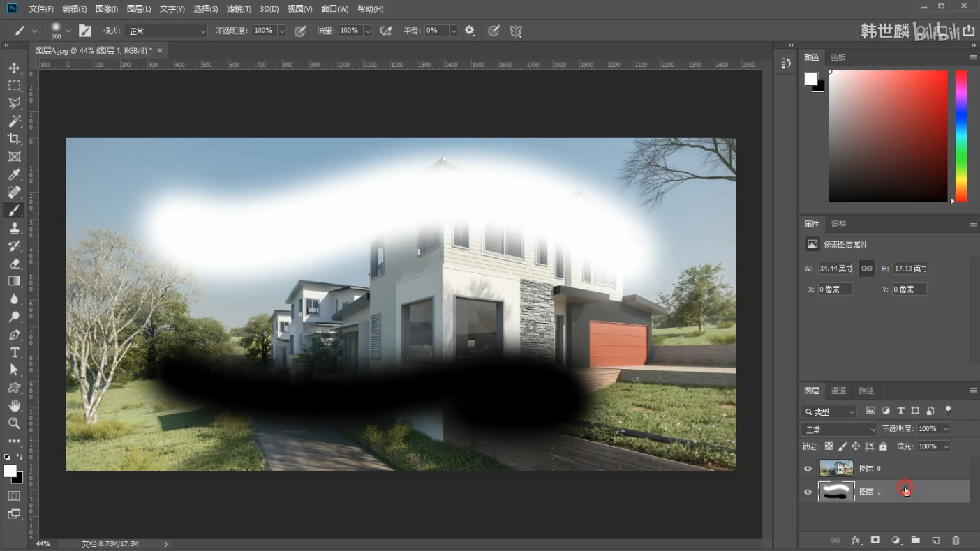980x551 pixels.
Task: Select the Eraser tool
Action: [14, 264]
